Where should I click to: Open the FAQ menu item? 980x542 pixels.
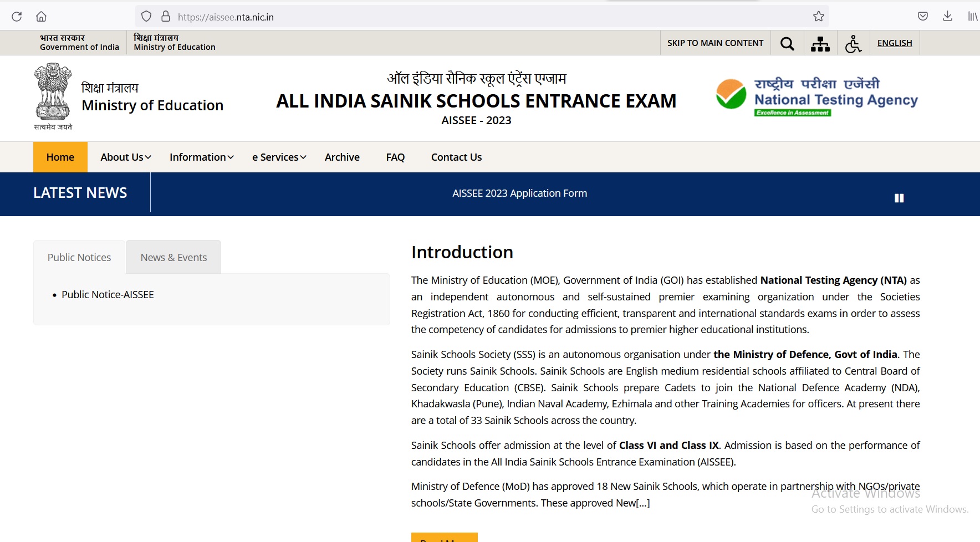395,157
